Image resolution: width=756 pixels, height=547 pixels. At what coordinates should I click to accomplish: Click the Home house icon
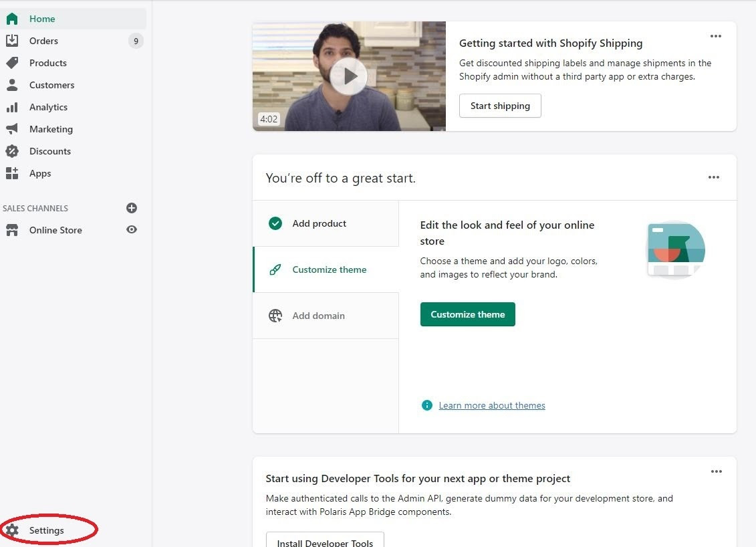[x=12, y=19]
